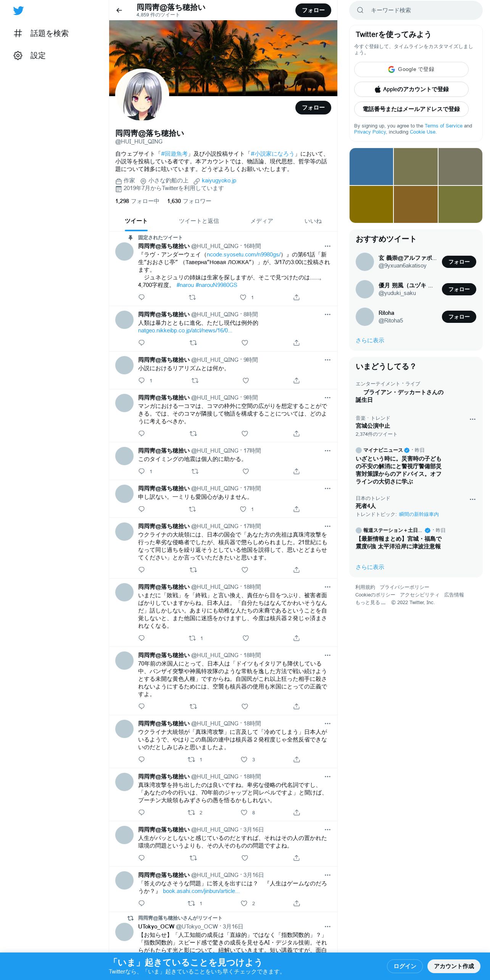Open more menu on このタイミングの地震 tweet
Screen dimensions: 490x980
pos(327,451)
